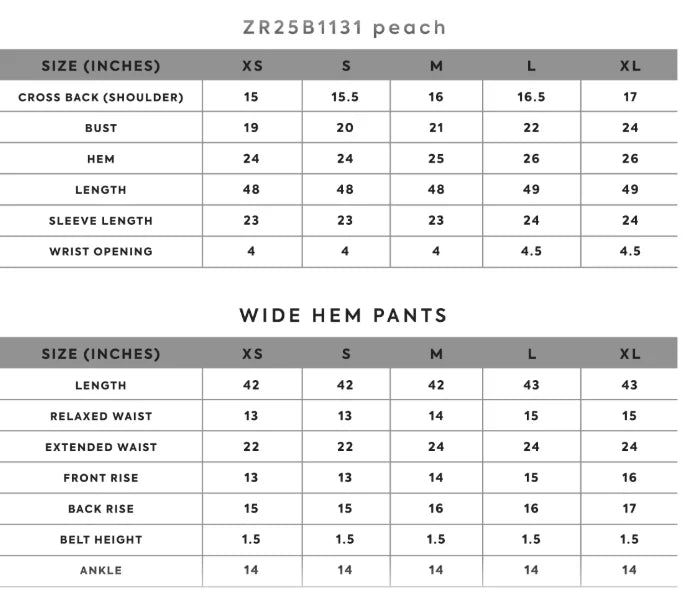Select the SLEEVE LENGTH row label

click(101, 221)
